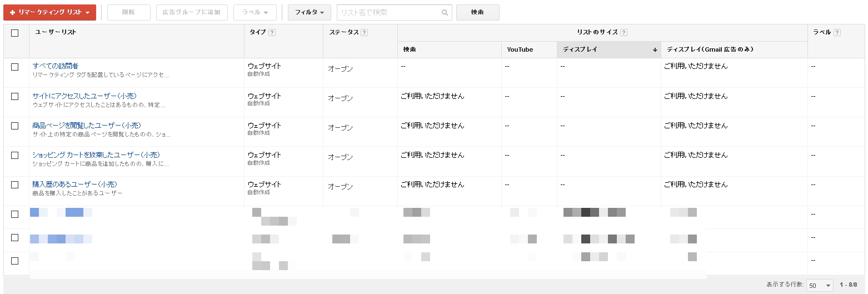Click description 商品を購入したことがあるユーザー
868x294 pixels.
77,193
